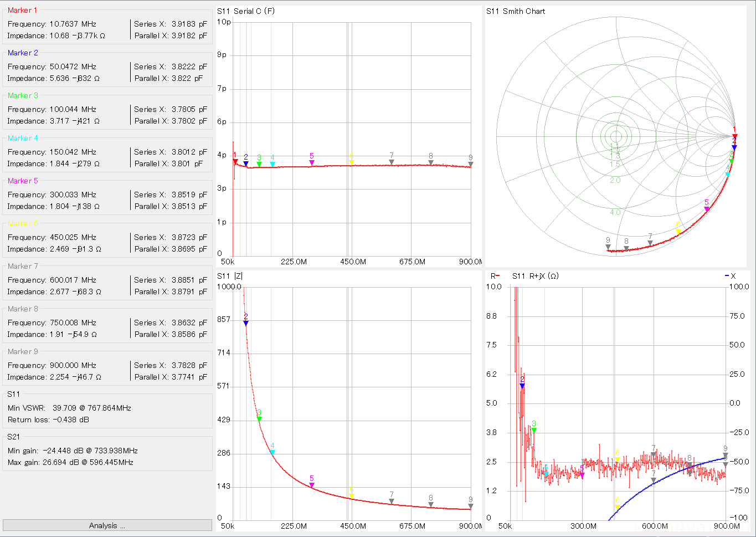Click the Marker 2 group title

pos(23,53)
